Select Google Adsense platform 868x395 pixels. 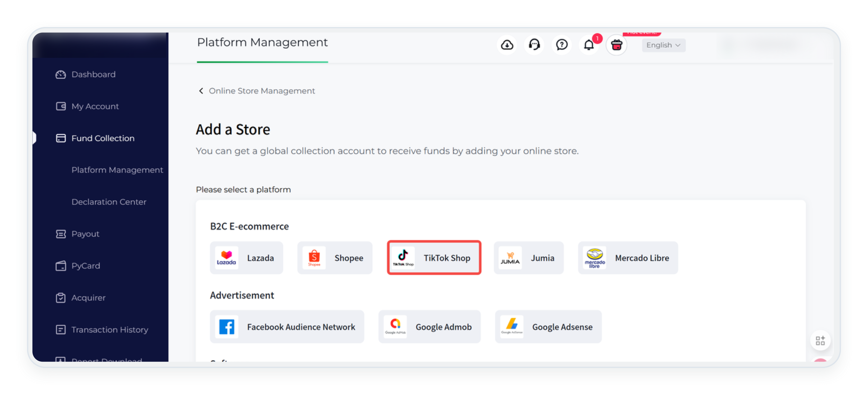548,327
